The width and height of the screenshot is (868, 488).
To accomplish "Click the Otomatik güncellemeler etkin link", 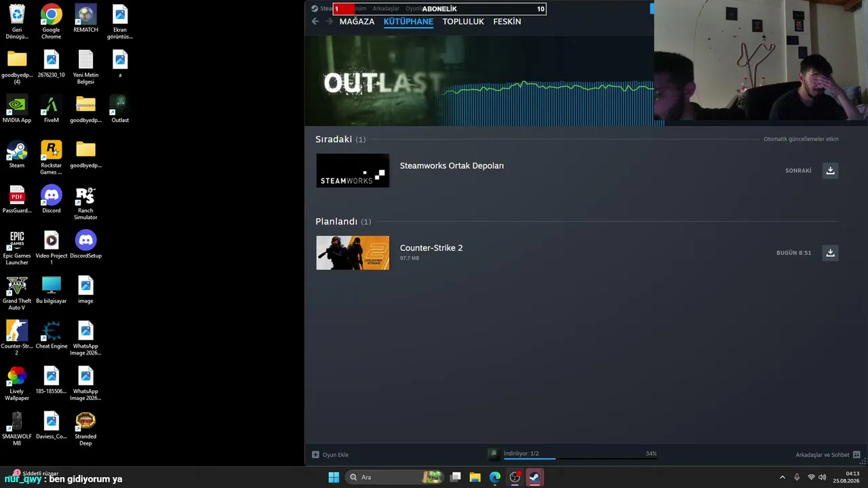I will coord(801,139).
